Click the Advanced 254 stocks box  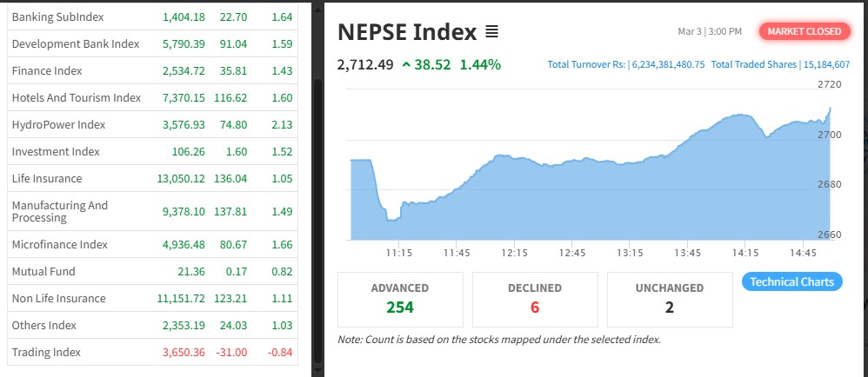400,299
